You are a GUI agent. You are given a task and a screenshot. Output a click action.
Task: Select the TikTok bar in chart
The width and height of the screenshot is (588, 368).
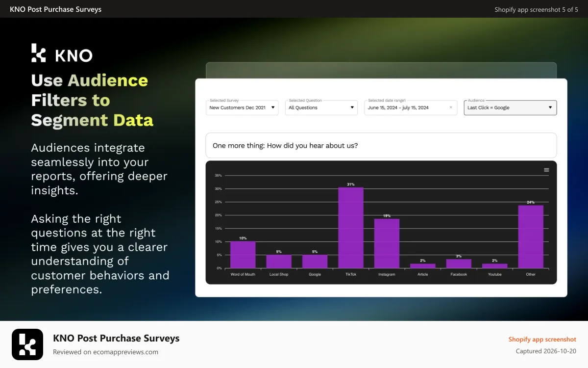click(x=351, y=228)
